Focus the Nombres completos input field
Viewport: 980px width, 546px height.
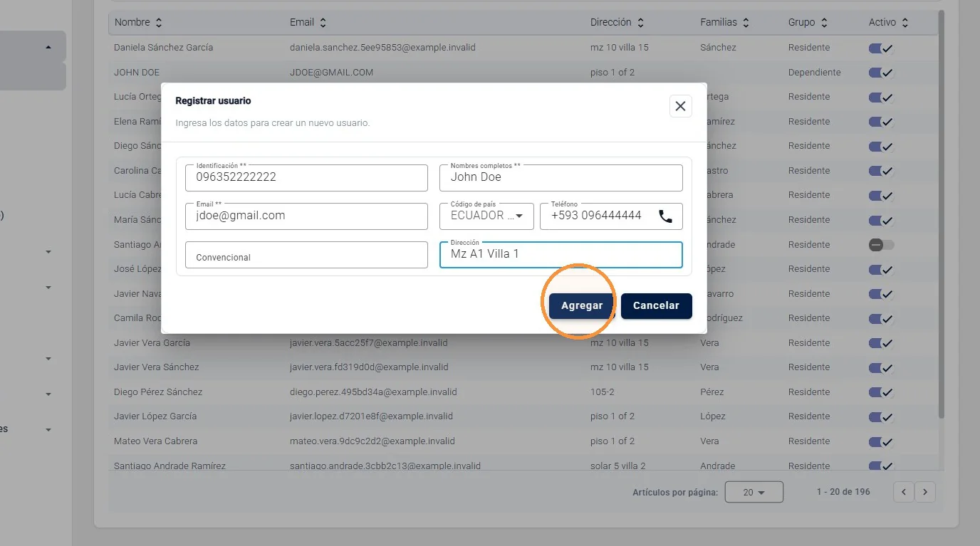point(561,178)
